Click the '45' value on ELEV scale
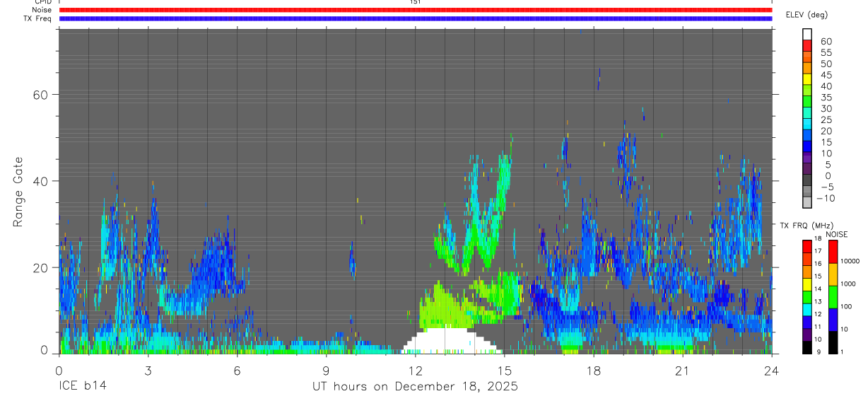The image size is (868, 401). pos(826,75)
